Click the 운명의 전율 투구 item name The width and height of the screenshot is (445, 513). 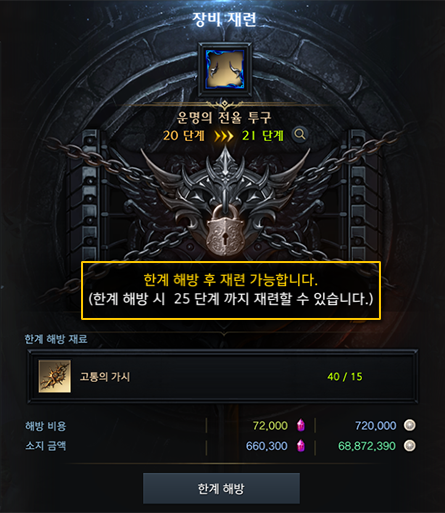point(224,117)
